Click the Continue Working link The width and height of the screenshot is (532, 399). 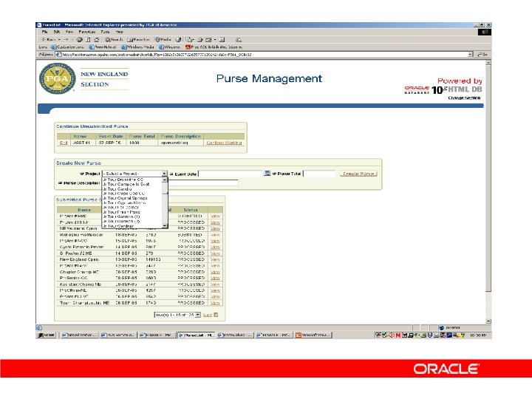(x=224, y=143)
